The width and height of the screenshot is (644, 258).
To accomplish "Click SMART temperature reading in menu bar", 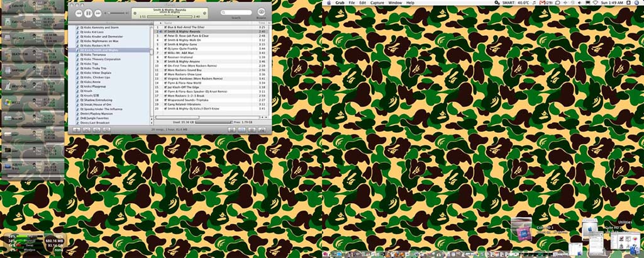I will coord(516,3).
